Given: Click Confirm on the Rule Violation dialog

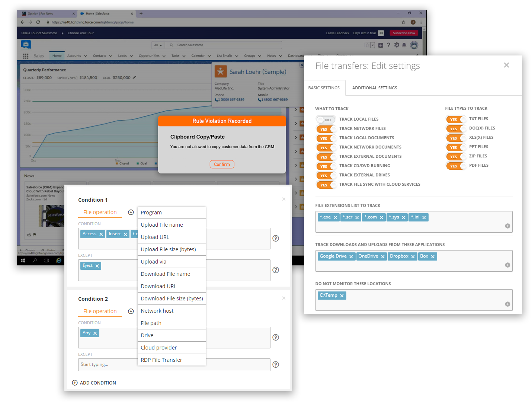Looking at the screenshot, I should [222, 164].
